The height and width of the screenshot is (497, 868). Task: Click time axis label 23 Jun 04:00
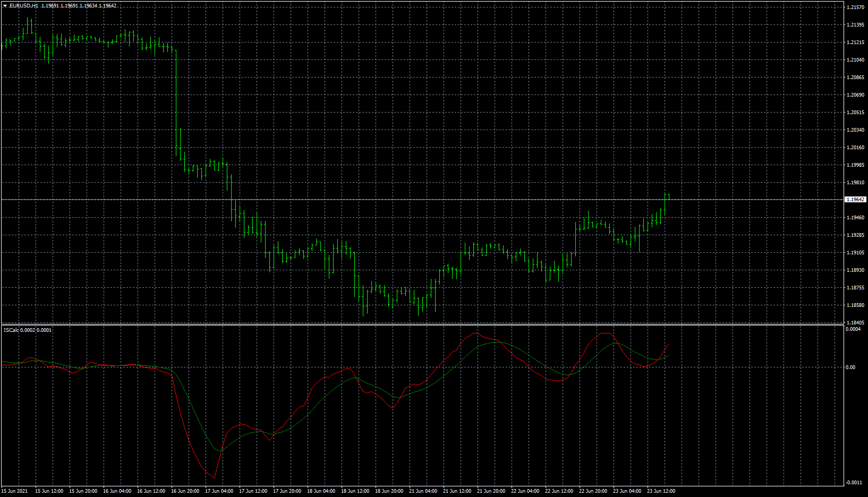click(627, 491)
